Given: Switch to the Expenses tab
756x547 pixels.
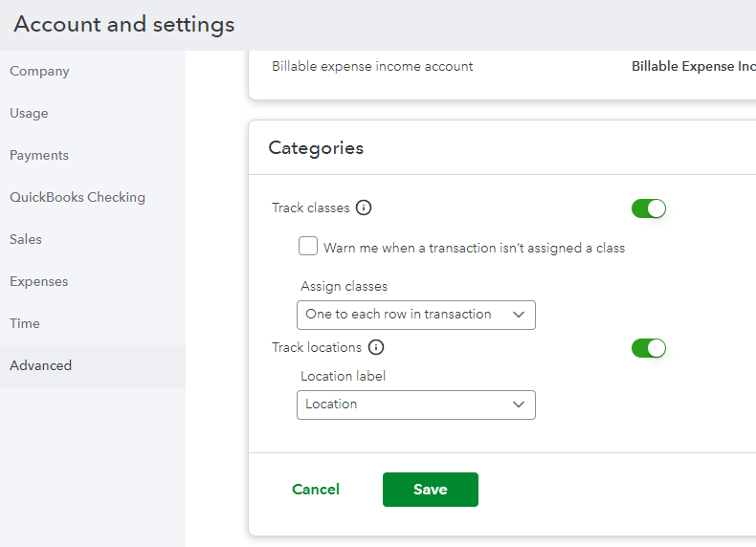Looking at the screenshot, I should click(39, 282).
